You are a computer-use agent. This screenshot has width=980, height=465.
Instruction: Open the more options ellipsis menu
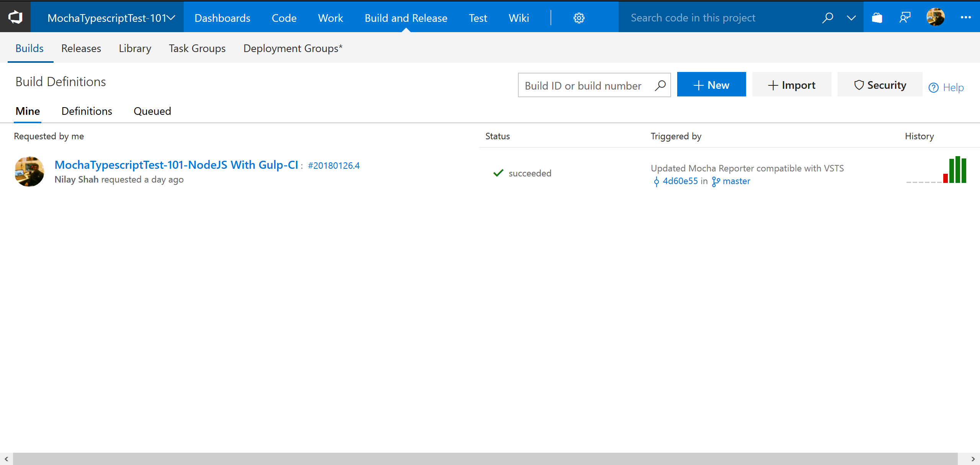[966, 17]
